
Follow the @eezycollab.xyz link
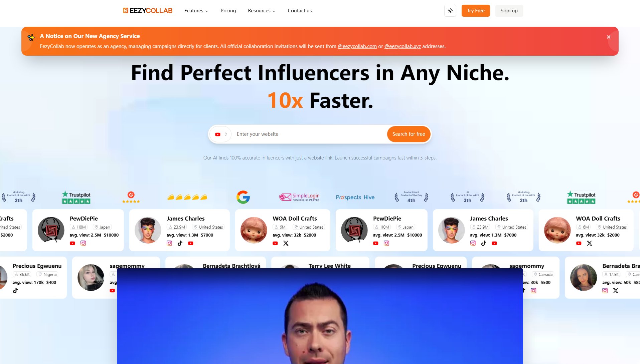pos(403,46)
